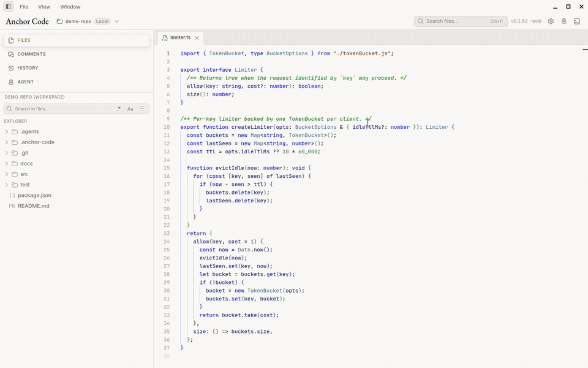Close the limiter.ts tab
Viewport: 588px width, 368px height.
(x=197, y=38)
